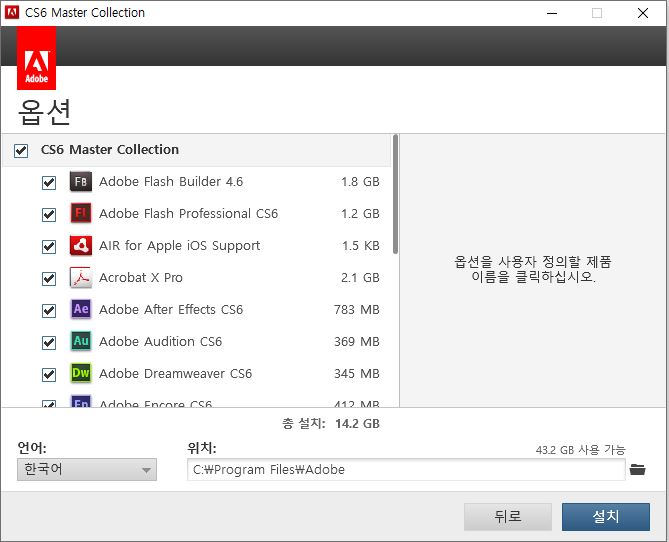This screenshot has width=669, height=542.
Task: Click the title bar Adobe app icon
Action: (x=12, y=12)
